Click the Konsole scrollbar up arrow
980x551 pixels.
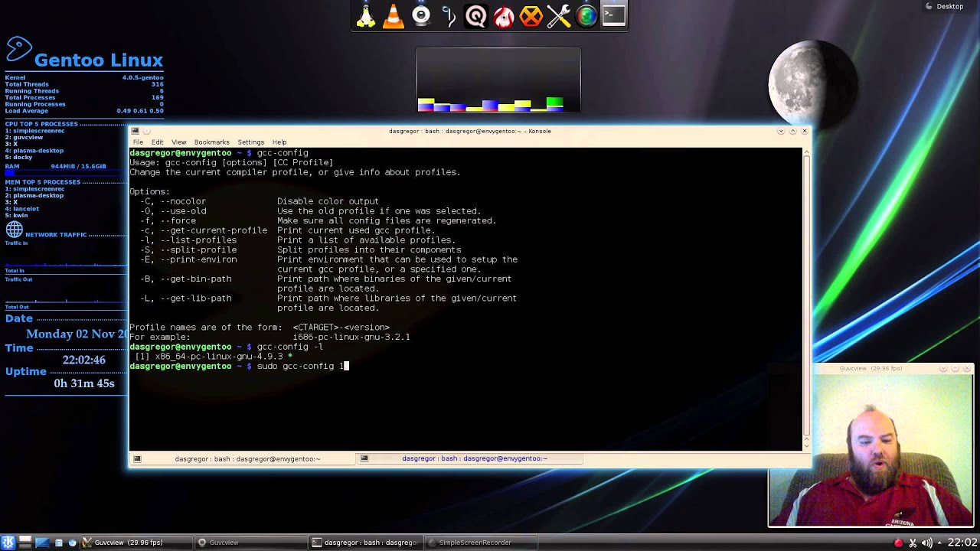point(805,152)
